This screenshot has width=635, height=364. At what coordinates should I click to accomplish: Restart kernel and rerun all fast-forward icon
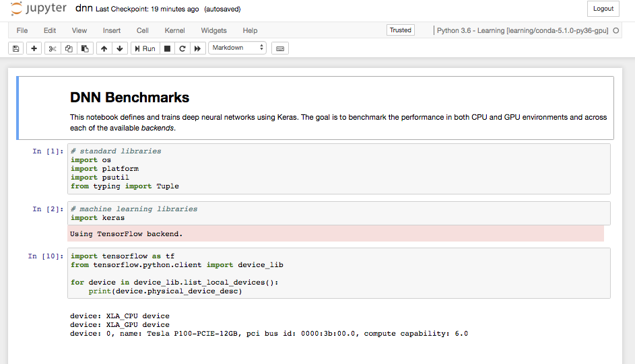pyautogui.click(x=197, y=48)
